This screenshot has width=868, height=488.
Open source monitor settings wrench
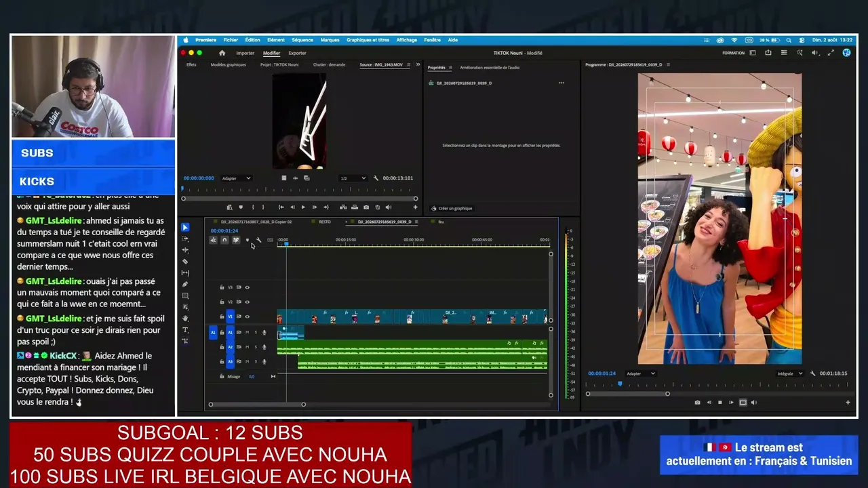coord(376,178)
